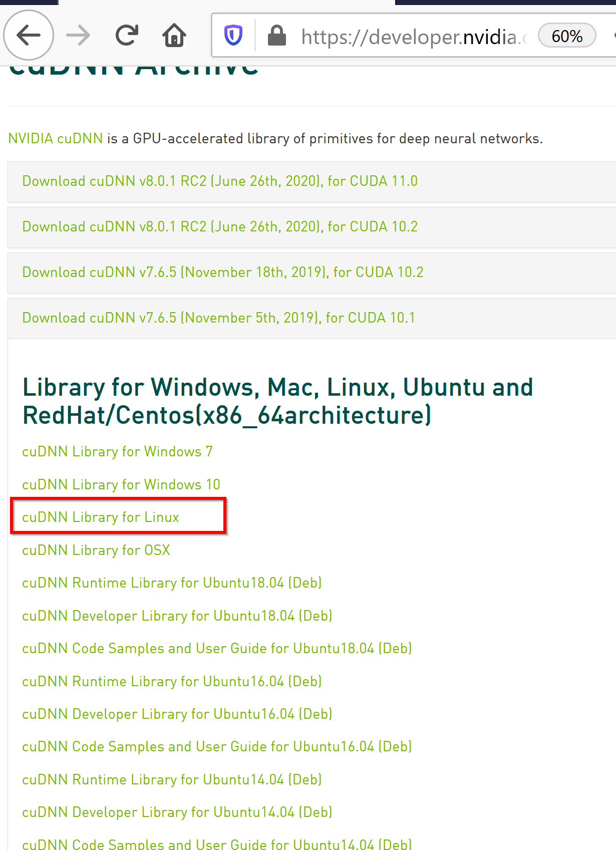The image size is (616, 850).
Task: Click the browser forward arrow
Action: click(x=78, y=36)
